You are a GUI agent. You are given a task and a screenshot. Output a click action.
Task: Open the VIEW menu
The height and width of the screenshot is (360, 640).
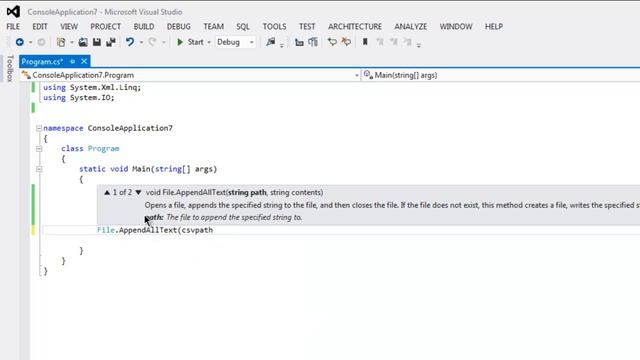point(69,27)
